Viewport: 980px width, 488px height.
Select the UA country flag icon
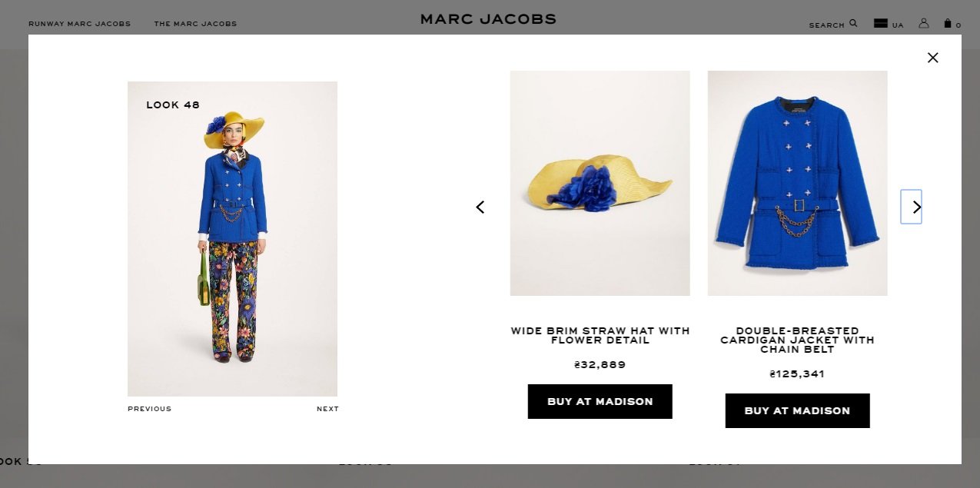881,24
